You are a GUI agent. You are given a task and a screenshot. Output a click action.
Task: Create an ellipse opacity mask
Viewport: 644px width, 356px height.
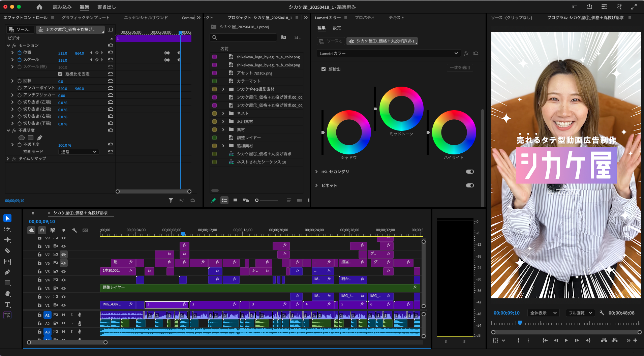click(21, 138)
